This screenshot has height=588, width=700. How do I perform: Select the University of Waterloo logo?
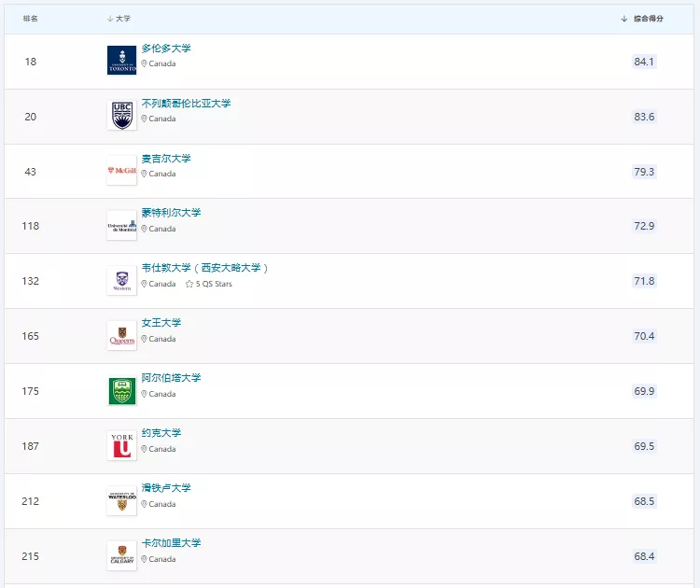pos(122,500)
